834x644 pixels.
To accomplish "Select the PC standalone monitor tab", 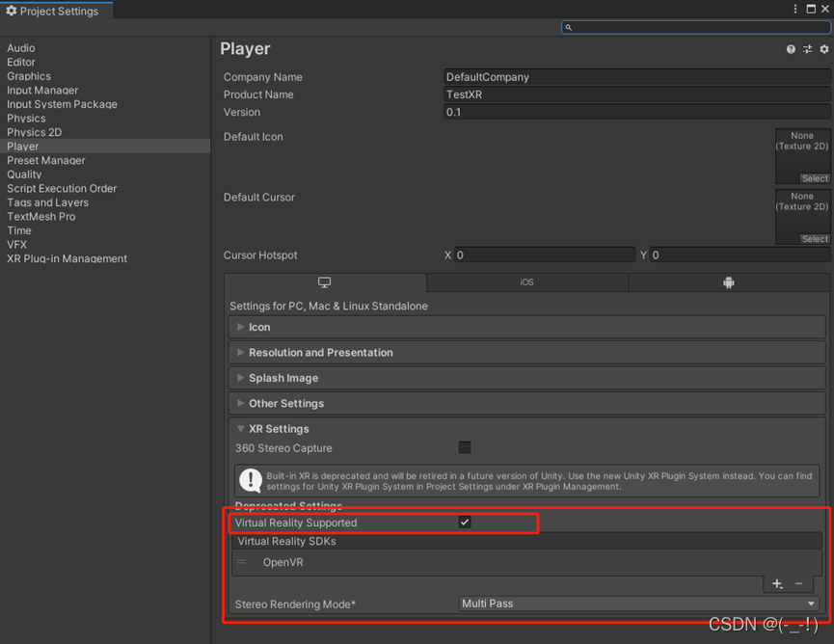I will (x=324, y=282).
